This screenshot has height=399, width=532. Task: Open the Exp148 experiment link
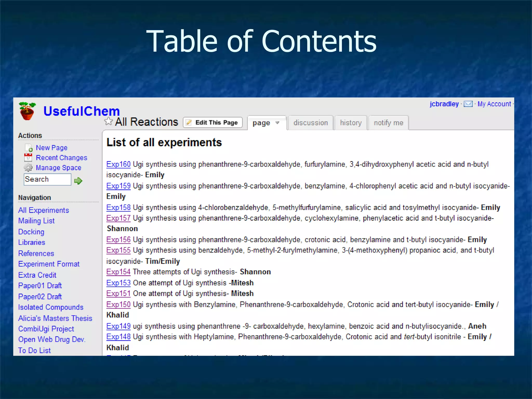pos(118,337)
